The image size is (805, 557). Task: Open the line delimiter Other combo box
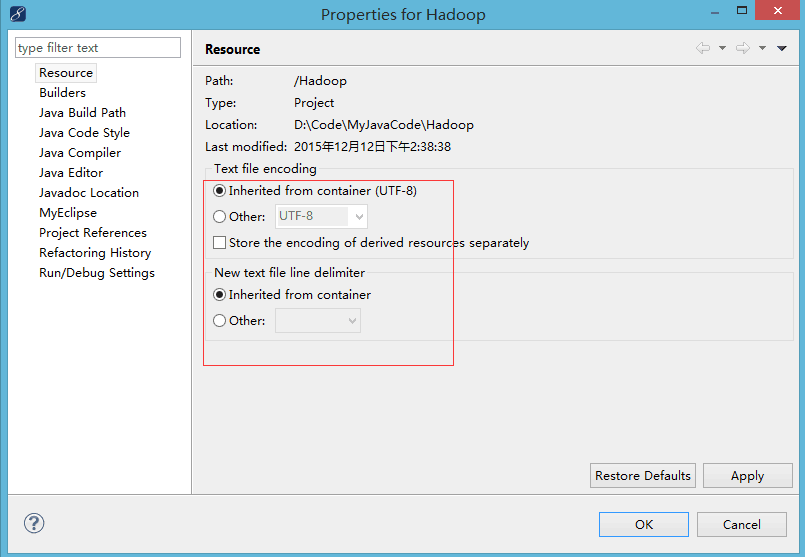318,320
